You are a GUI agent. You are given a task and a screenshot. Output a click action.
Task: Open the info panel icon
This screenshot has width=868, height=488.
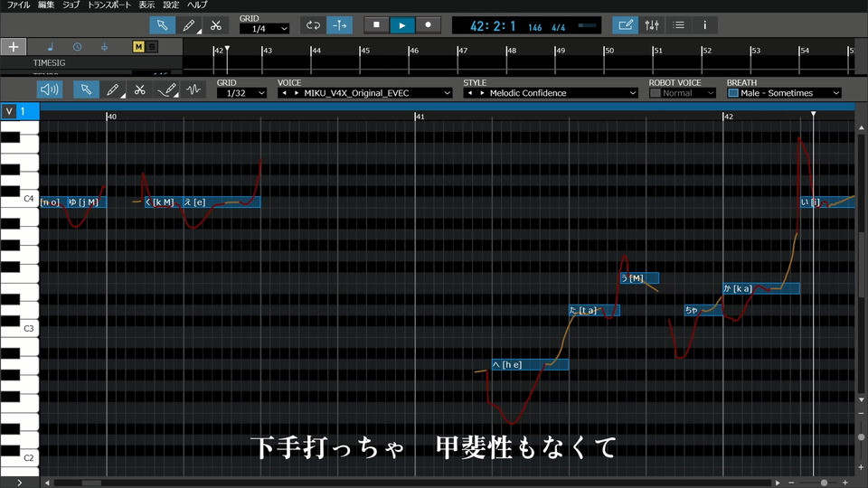tap(704, 25)
